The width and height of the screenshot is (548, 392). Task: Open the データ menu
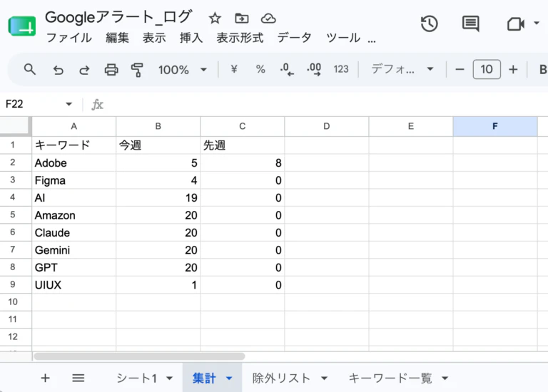294,38
